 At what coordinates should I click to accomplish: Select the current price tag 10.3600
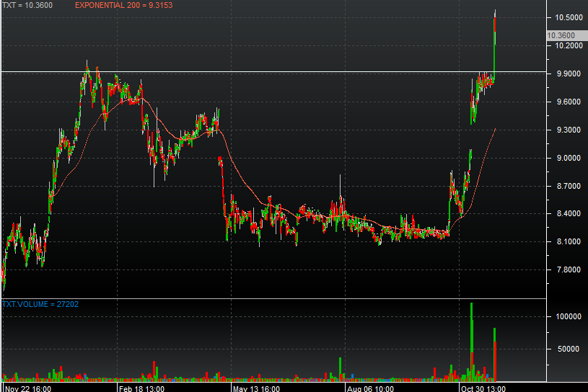coord(561,35)
